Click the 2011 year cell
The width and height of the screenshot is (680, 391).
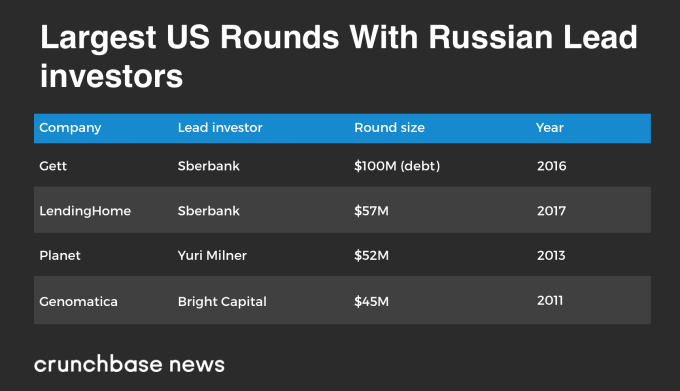[x=550, y=300]
